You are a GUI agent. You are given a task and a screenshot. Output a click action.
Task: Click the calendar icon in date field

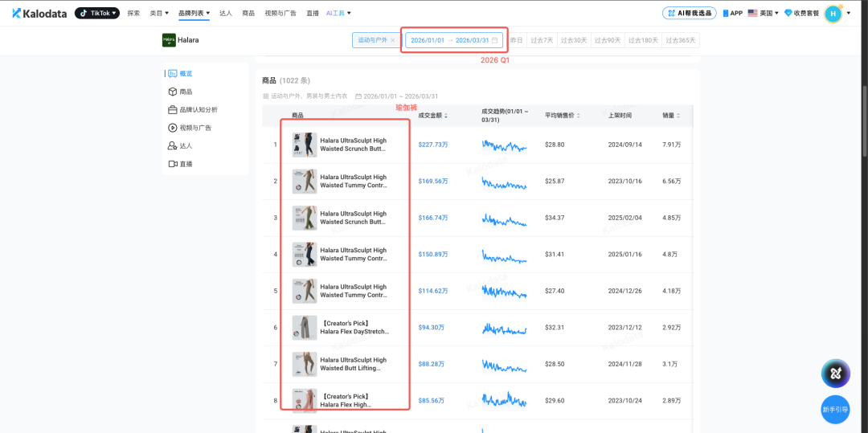click(494, 40)
